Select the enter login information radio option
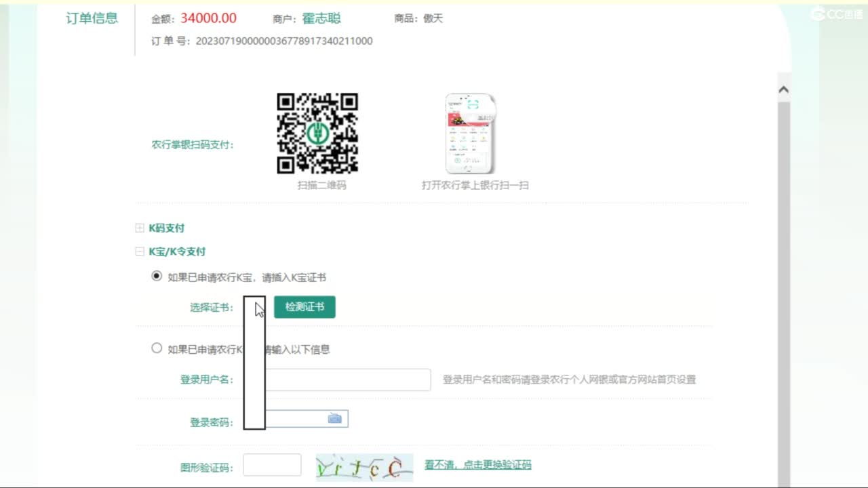Image resolution: width=868 pixels, height=488 pixels. [157, 348]
